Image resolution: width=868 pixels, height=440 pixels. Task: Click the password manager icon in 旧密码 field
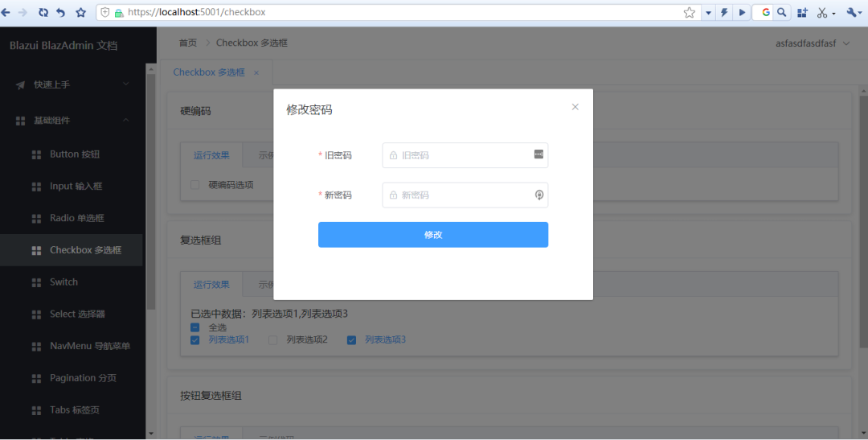click(538, 154)
